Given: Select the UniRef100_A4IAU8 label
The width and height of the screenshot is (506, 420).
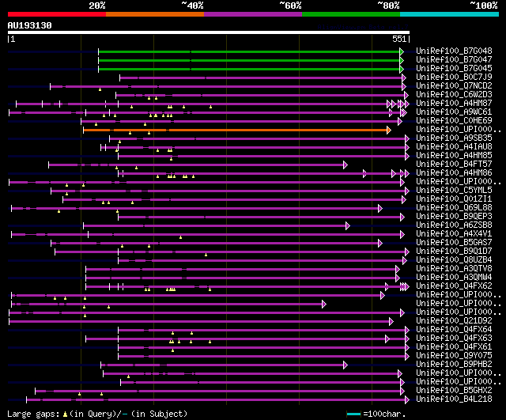Looking at the screenshot, I should click(x=454, y=147).
